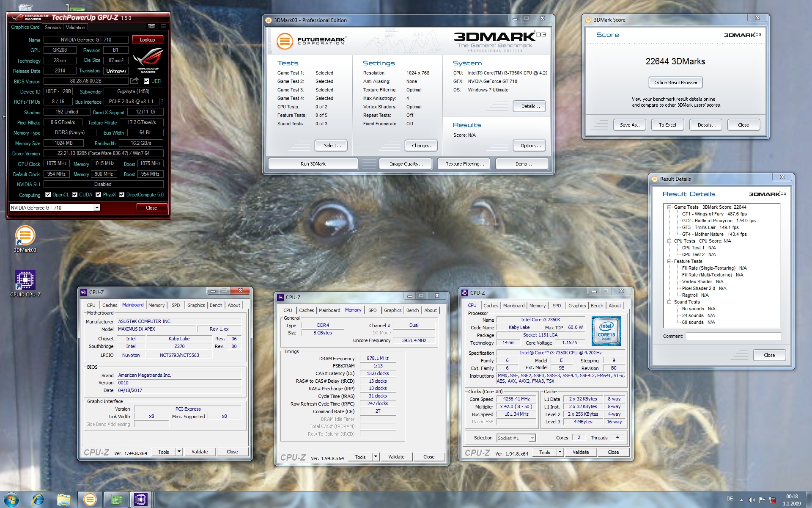Open SPD tab in Mainboard CPU-Z window
Viewport: 812px width, 508px height.
click(176, 305)
